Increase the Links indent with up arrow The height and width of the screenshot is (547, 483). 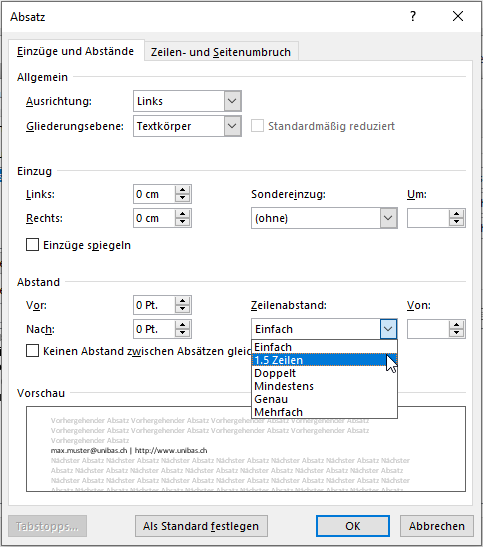pos(182,190)
